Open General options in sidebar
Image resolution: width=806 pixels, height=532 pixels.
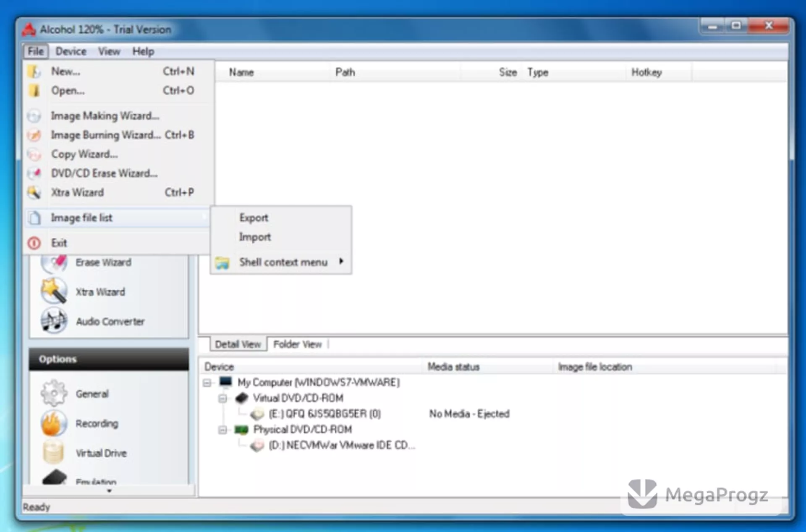(92, 394)
